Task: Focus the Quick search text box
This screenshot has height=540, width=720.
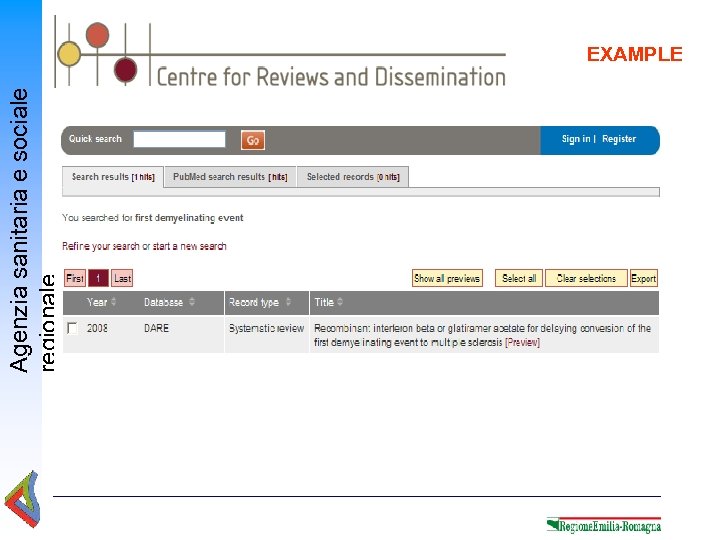Action: point(180,139)
